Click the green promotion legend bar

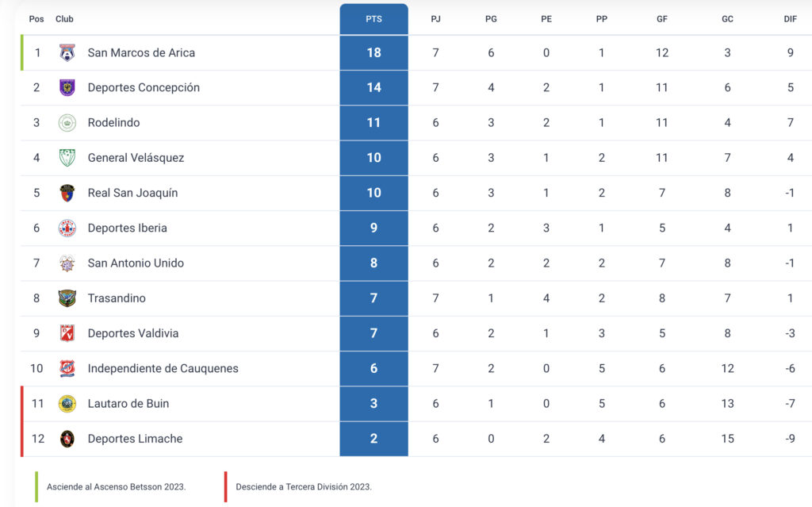coord(36,486)
